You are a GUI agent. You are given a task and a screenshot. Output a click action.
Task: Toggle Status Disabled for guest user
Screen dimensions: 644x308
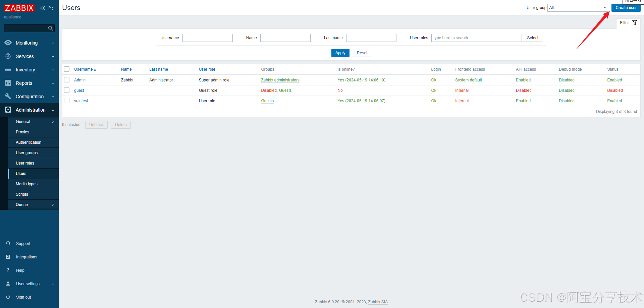615,90
